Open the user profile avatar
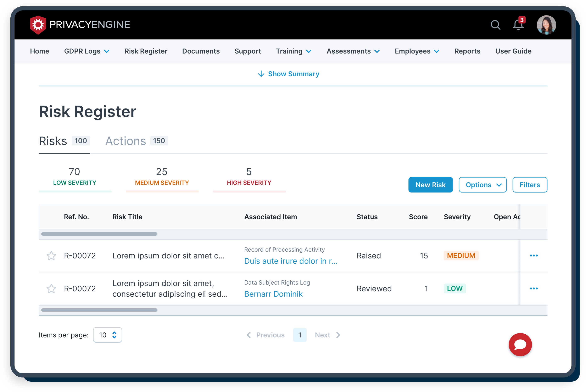 point(546,24)
